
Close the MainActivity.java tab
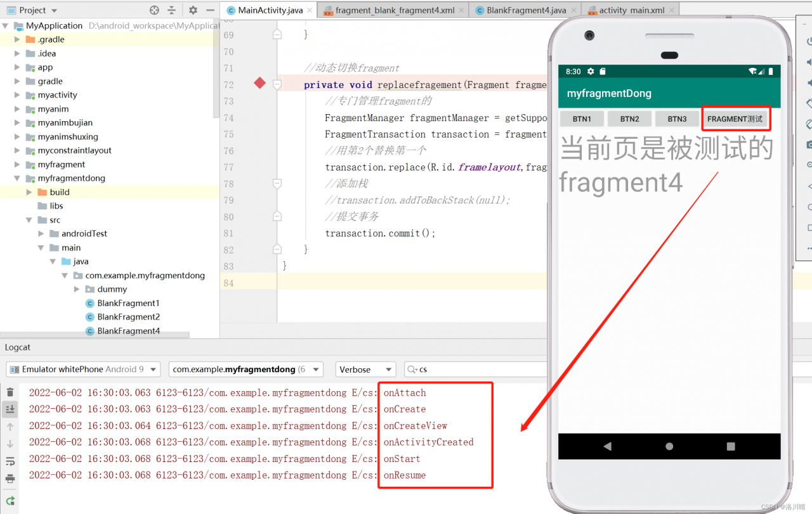click(309, 11)
